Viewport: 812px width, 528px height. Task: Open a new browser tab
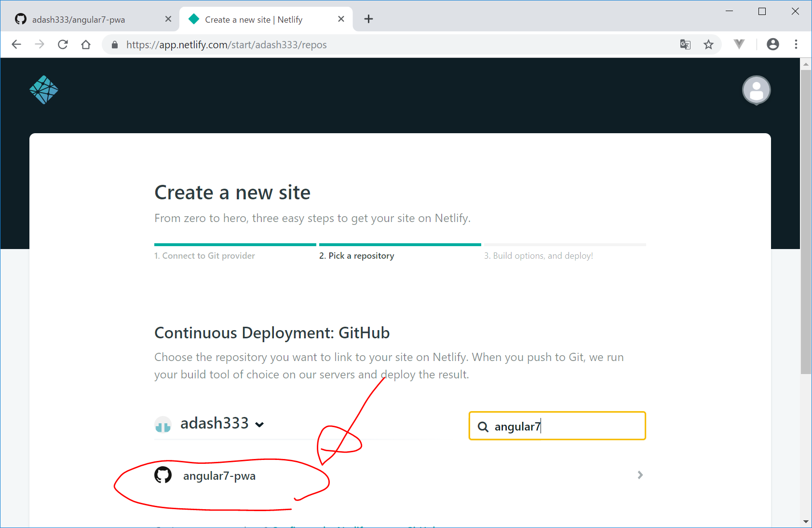(x=368, y=19)
